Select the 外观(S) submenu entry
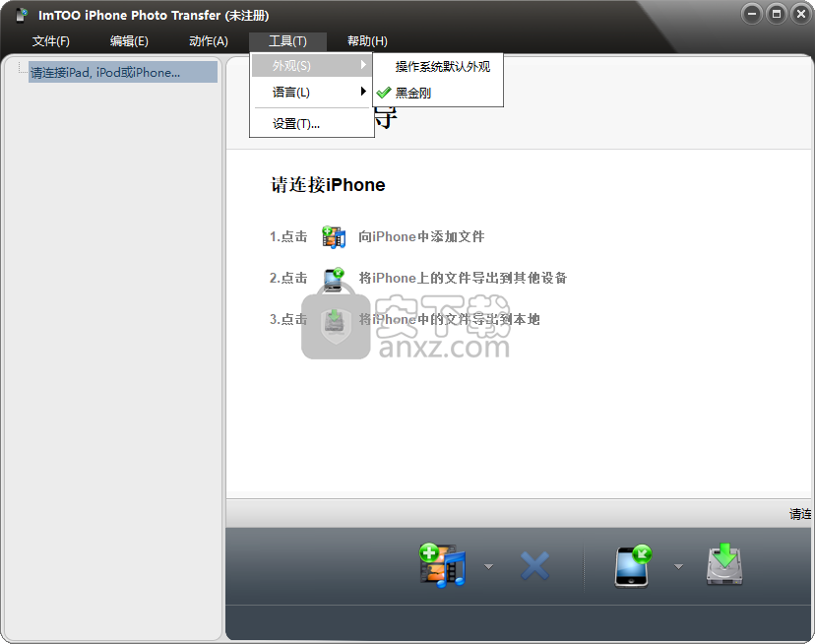This screenshot has width=815, height=644. click(312, 66)
